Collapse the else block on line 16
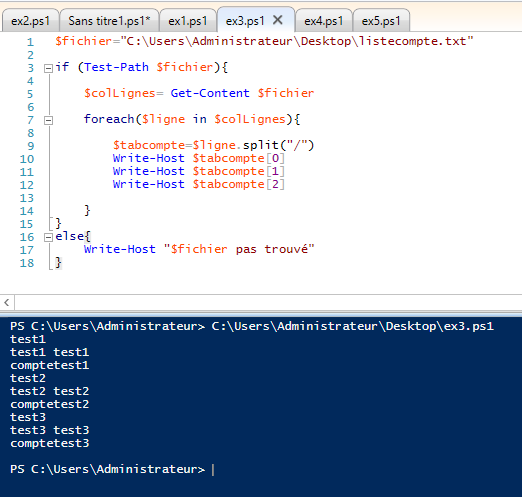This screenshot has width=522, height=497. click(49, 237)
